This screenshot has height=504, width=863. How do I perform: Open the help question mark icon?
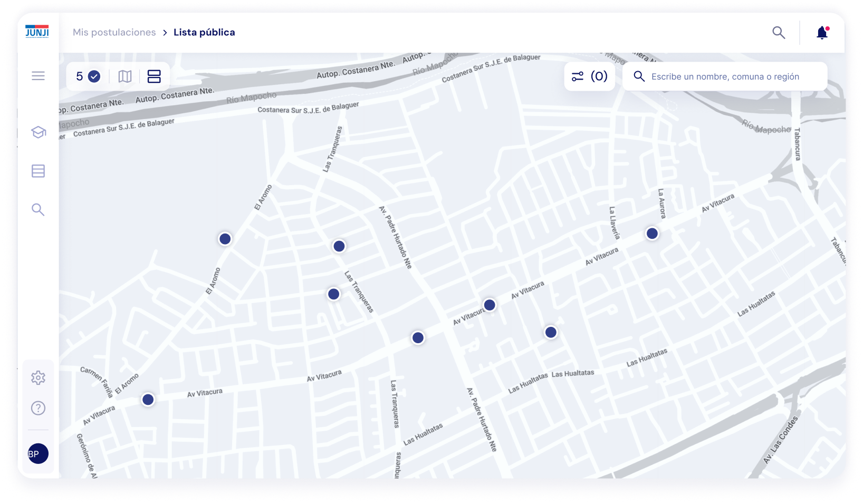click(x=38, y=408)
